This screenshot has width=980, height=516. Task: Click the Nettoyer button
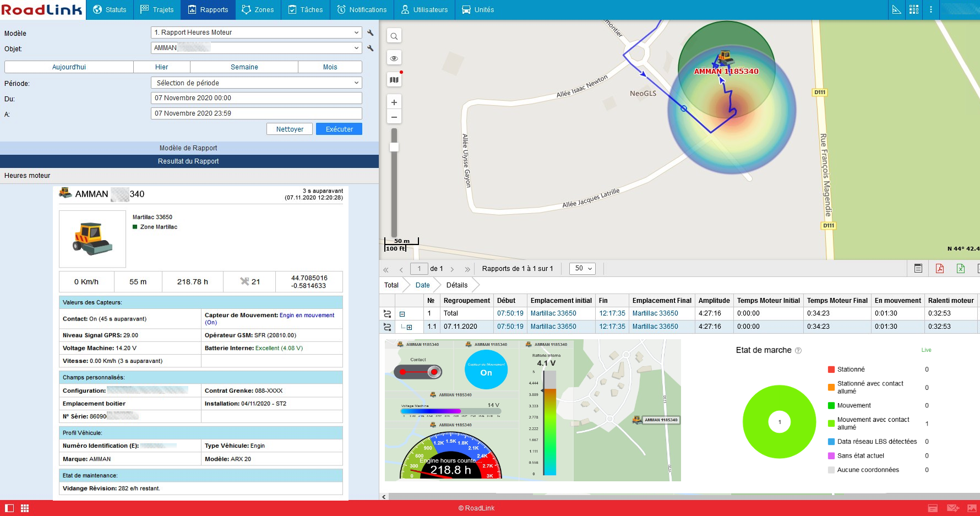tap(290, 129)
